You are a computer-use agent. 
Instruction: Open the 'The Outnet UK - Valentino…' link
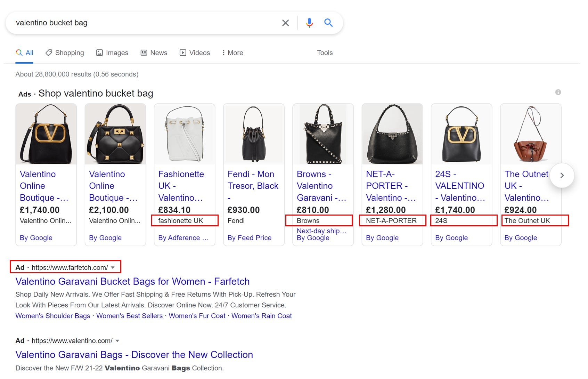tap(526, 186)
